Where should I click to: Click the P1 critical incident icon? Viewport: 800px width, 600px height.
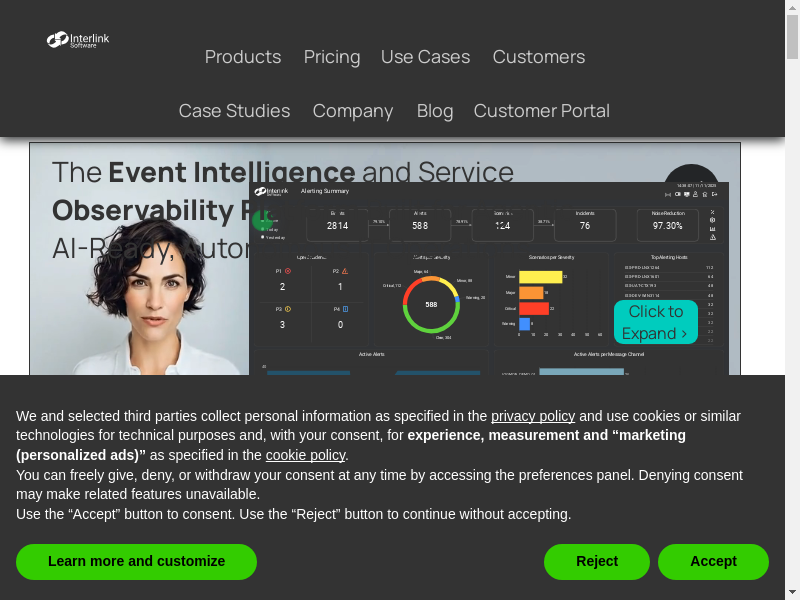(288, 270)
